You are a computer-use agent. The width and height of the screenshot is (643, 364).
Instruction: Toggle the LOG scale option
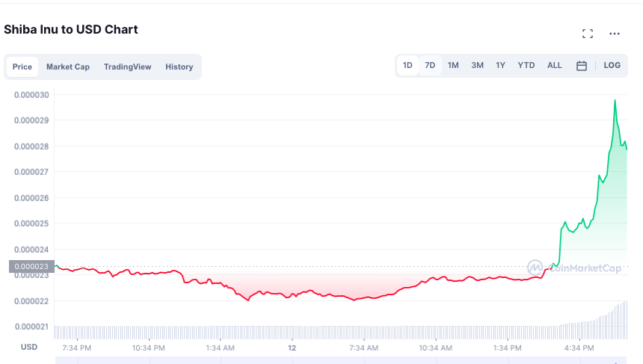click(x=612, y=65)
